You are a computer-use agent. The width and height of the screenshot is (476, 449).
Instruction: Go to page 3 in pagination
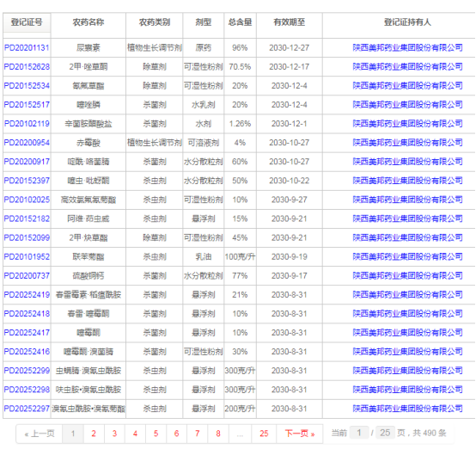[114, 434]
